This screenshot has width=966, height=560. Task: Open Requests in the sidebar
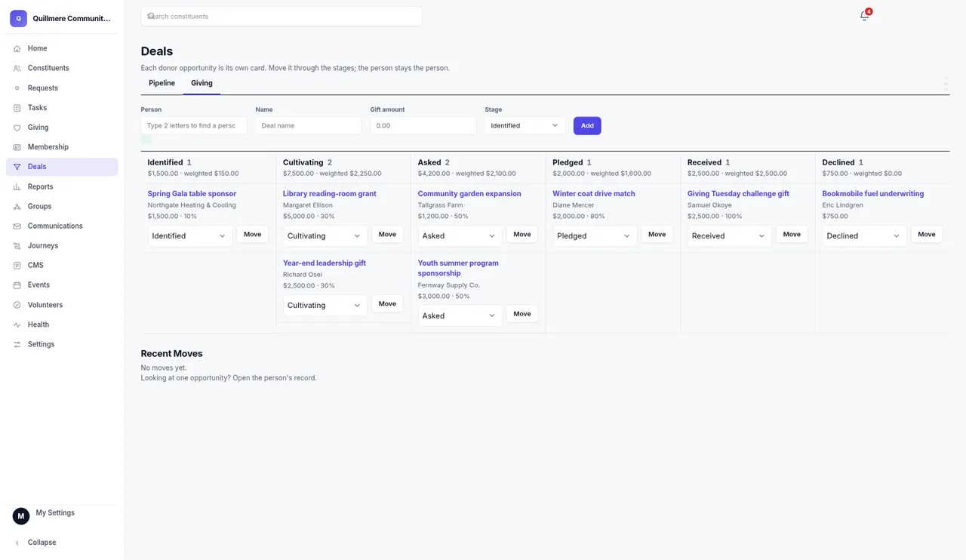(62, 88)
